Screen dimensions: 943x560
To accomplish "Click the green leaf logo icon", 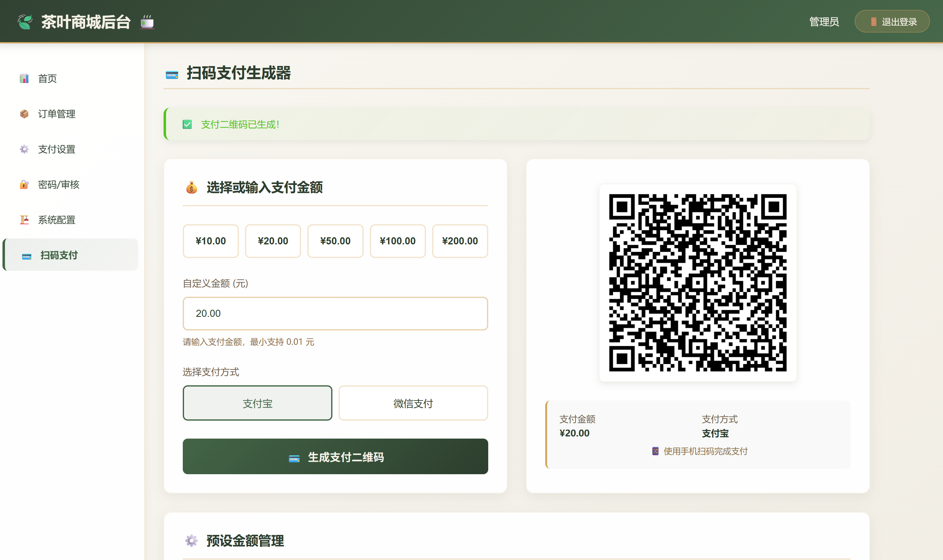I will (25, 22).
